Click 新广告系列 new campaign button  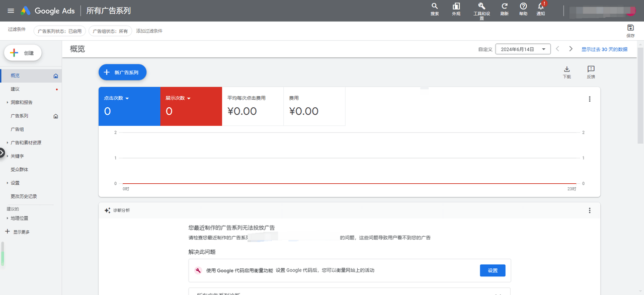(x=122, y=72)
